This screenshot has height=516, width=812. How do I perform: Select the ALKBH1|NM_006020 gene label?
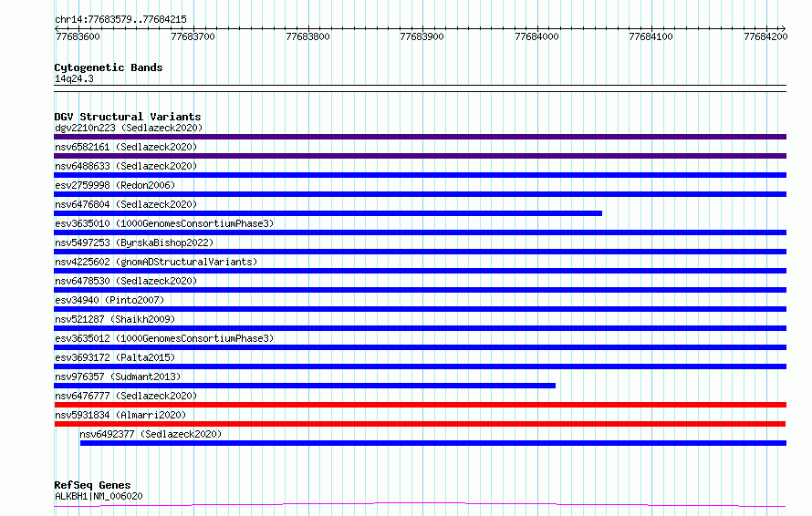pyautogui.click(x=99, y=496)
